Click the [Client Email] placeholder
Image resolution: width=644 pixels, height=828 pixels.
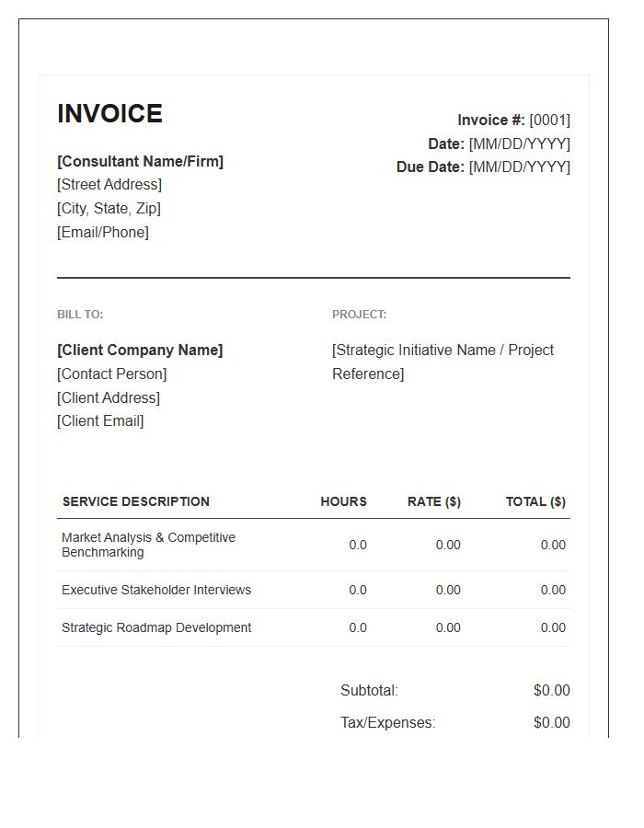click(x=100, y=420)
